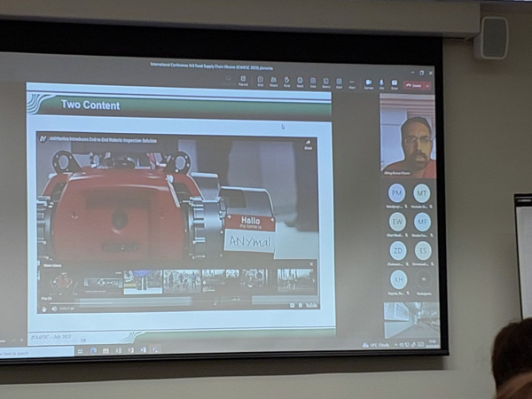Open the People participants panel

tap(273, 82)
